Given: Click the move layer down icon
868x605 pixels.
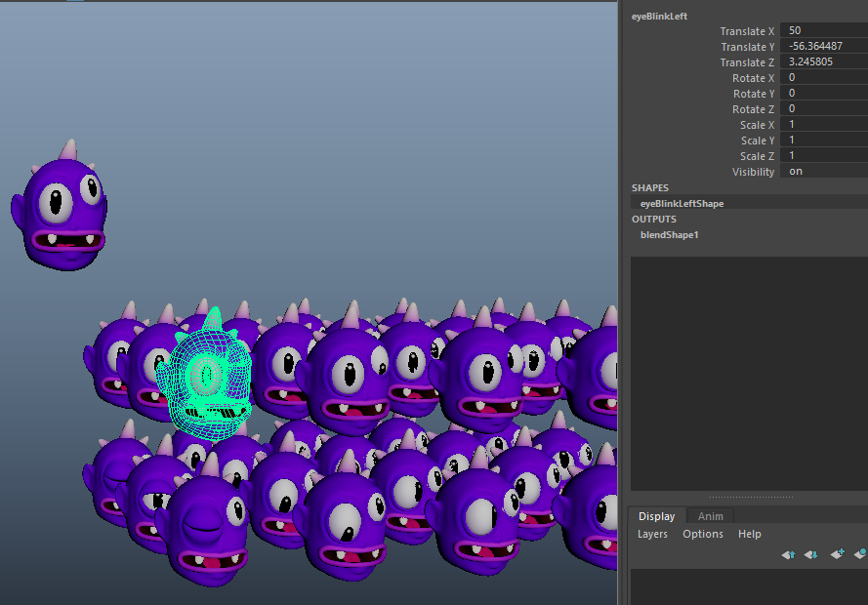Looking at the screenshot, I should coord(811,554).
